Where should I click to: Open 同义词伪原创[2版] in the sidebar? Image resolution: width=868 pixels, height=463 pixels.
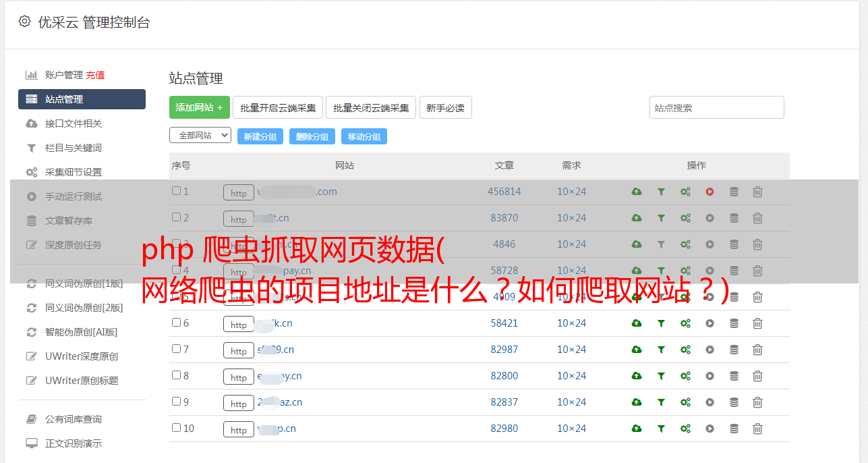coord(84,308)
